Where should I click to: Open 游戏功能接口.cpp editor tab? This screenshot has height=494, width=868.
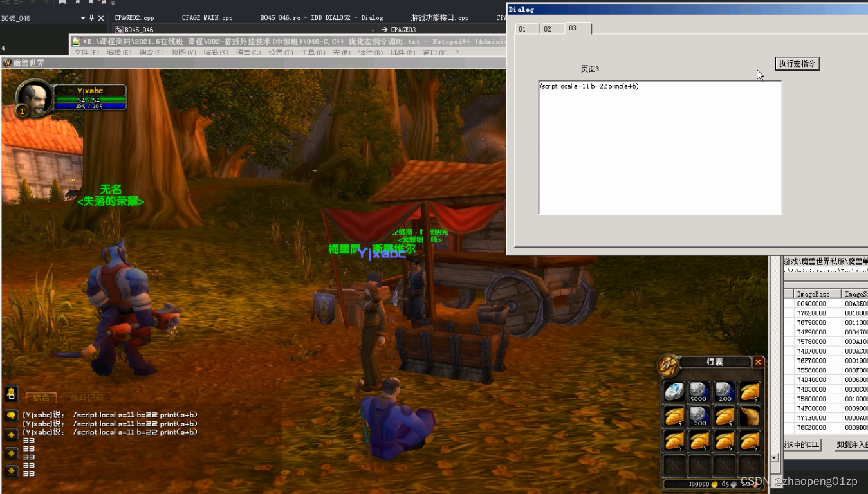439,18
